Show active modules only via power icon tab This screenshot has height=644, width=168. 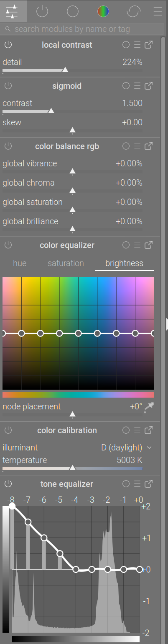point(43,11)
